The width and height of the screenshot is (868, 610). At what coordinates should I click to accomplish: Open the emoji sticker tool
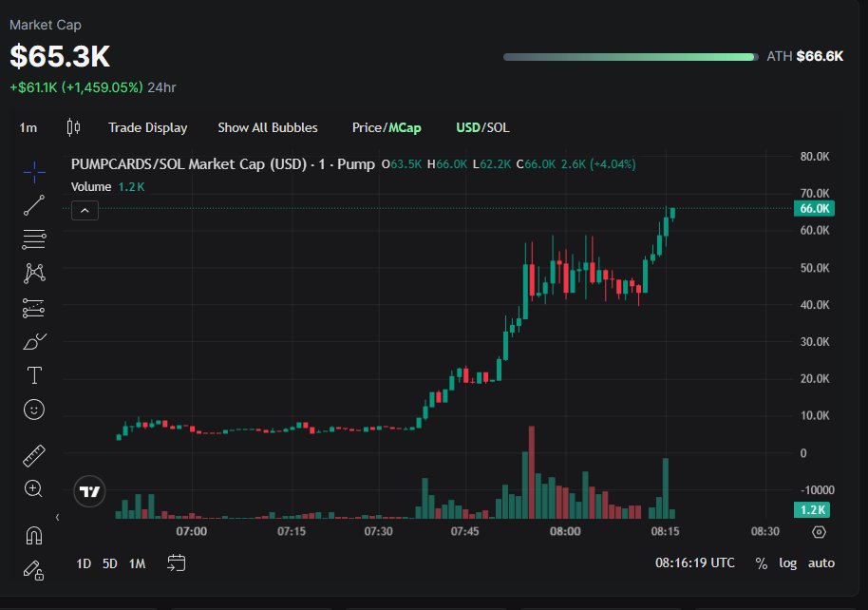[33, 410]
